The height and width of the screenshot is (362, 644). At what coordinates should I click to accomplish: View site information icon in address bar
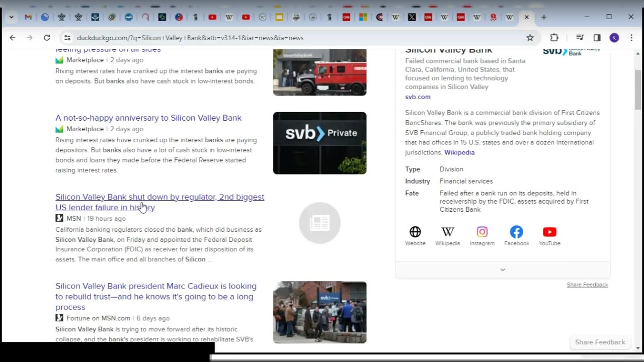click(x=67, y=38)
